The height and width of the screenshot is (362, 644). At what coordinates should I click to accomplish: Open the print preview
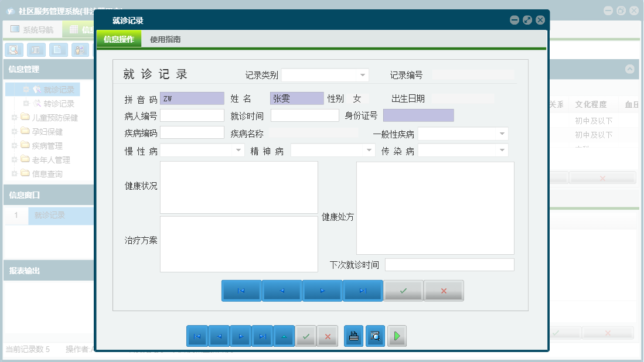(375, 336)
